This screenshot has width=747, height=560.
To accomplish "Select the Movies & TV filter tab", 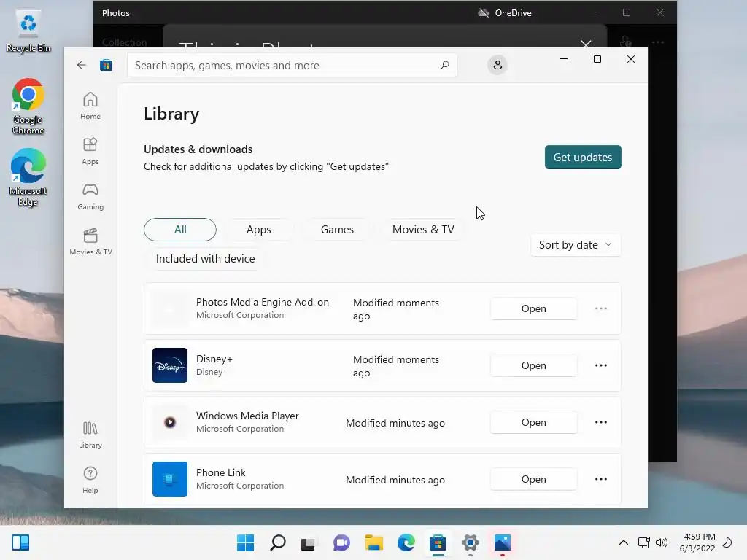I will [423, 230].
